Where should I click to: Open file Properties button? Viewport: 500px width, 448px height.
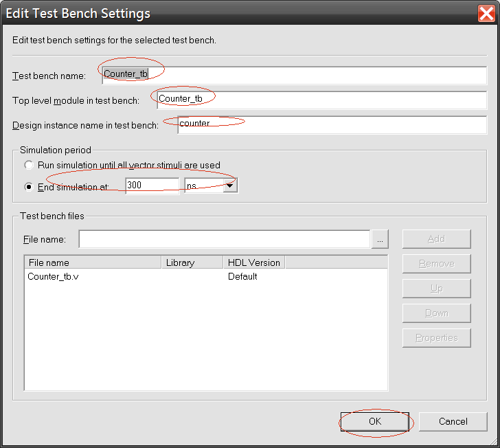(436, 338)
